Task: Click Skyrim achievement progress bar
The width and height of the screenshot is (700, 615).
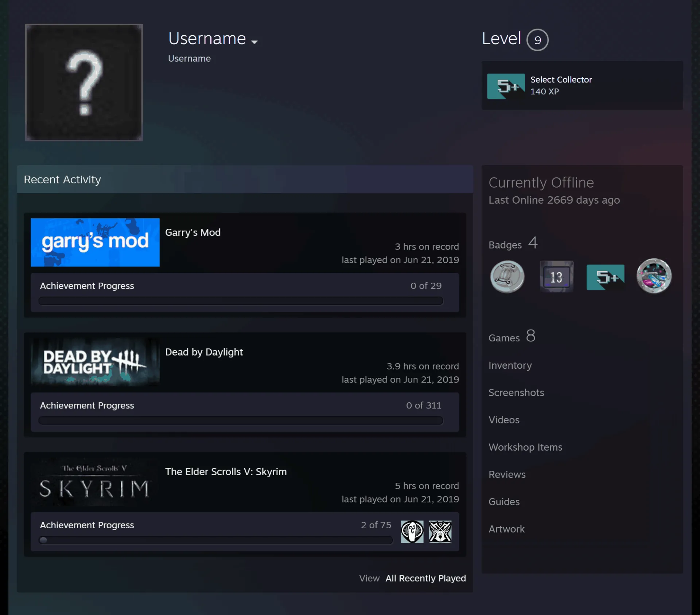Action: tap(216, 540)
